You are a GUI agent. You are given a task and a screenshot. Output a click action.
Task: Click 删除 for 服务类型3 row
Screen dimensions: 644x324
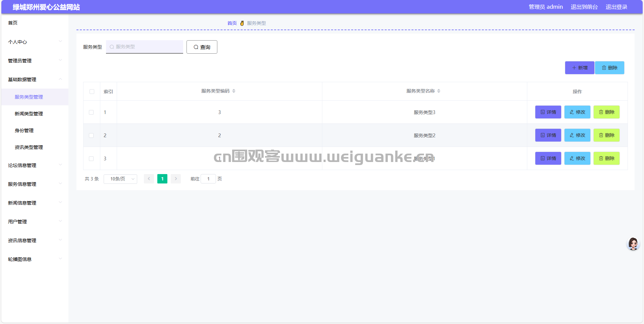point(606,112)
